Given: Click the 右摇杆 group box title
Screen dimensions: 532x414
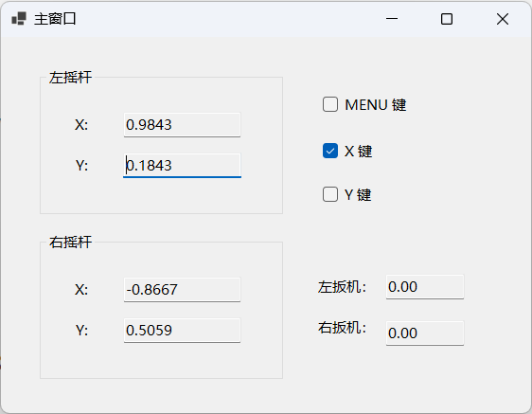Looking at the screenshot, I should click(x=70, y=243).
